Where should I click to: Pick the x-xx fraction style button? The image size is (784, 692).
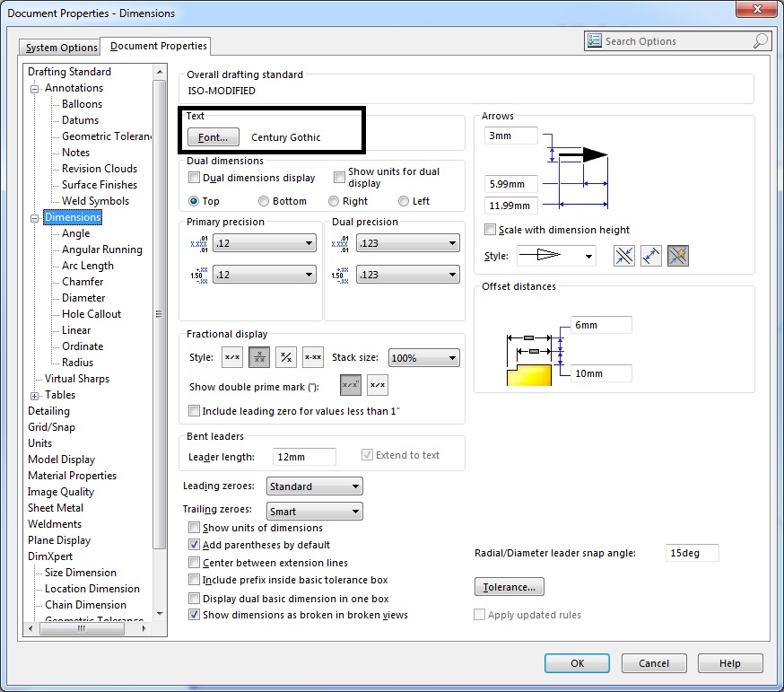click(x=313, y=357)
